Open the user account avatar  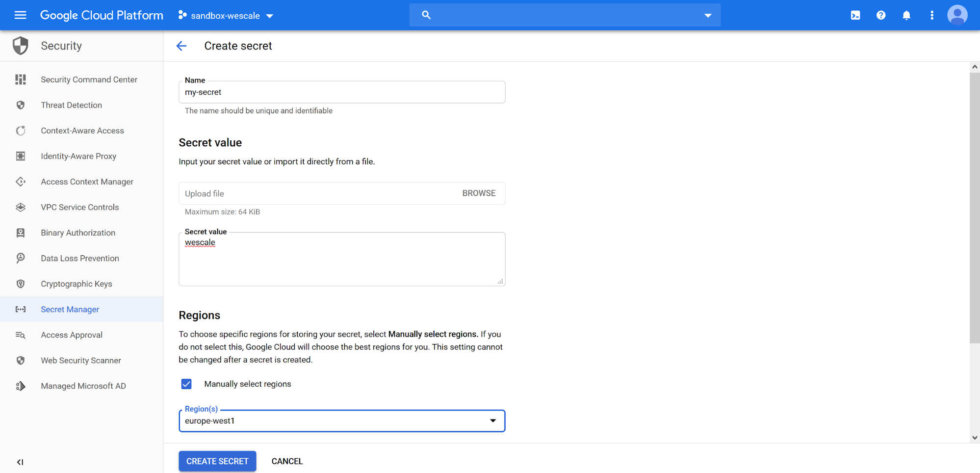957,15
